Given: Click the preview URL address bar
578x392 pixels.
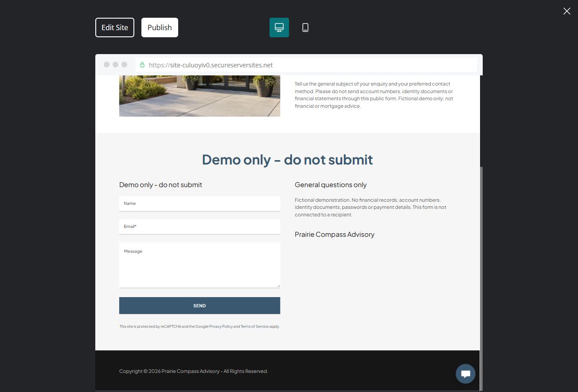Looking at the screenshot, I should tap(306, 65).
